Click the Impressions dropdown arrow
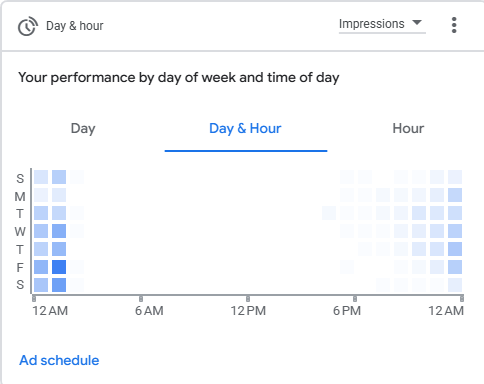The width and height of the screenshot is (484, 384). (417, 23)
